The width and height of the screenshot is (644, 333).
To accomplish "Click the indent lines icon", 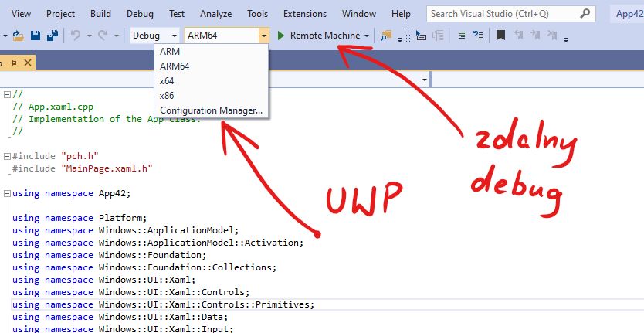I will pos(461,36).
